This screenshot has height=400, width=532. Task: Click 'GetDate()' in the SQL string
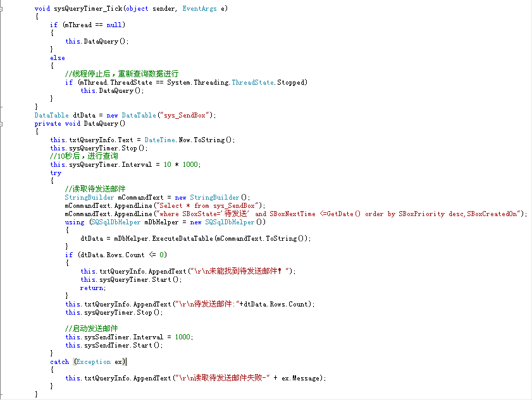[x=343, y=214]
